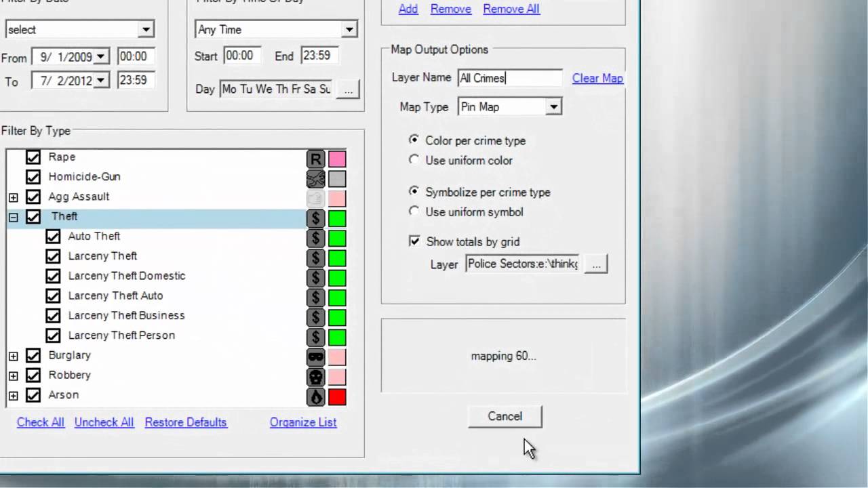This screenshot has height=488, width=868.
Task: Click the Robbery skull symbol icon
Action: (x=316, y=377)
